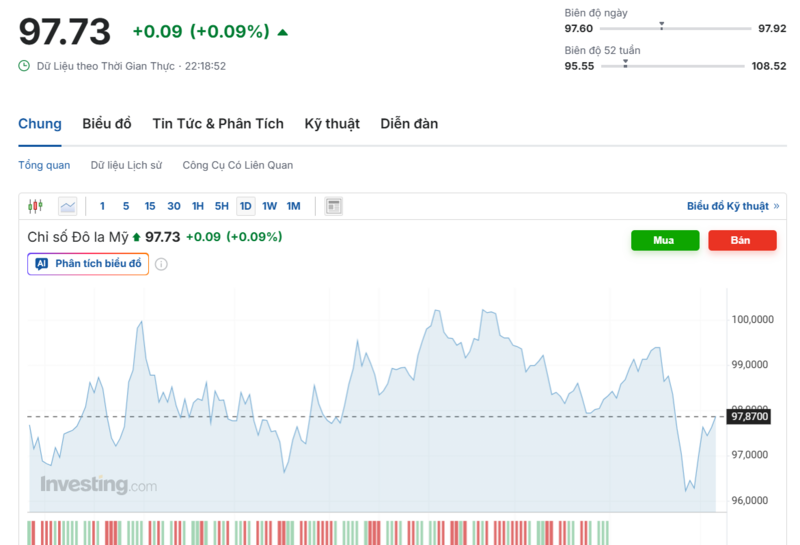Click the real-time clock icon
800x545 pixels.
[x=24, y=66]
